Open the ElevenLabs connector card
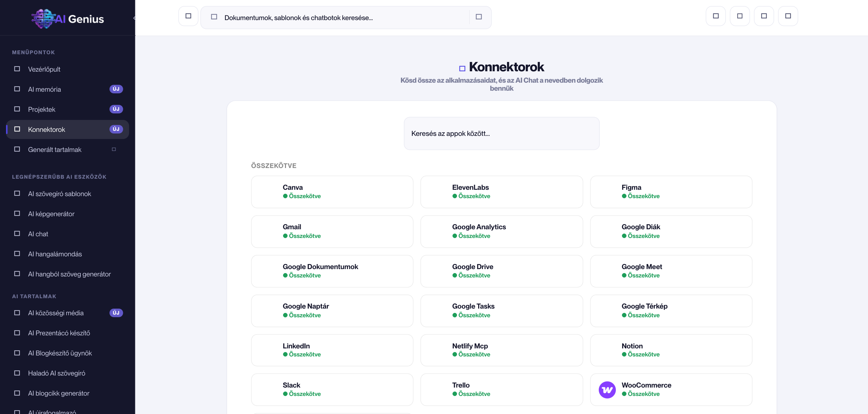 pyautogui.click(x=501, y=192)
